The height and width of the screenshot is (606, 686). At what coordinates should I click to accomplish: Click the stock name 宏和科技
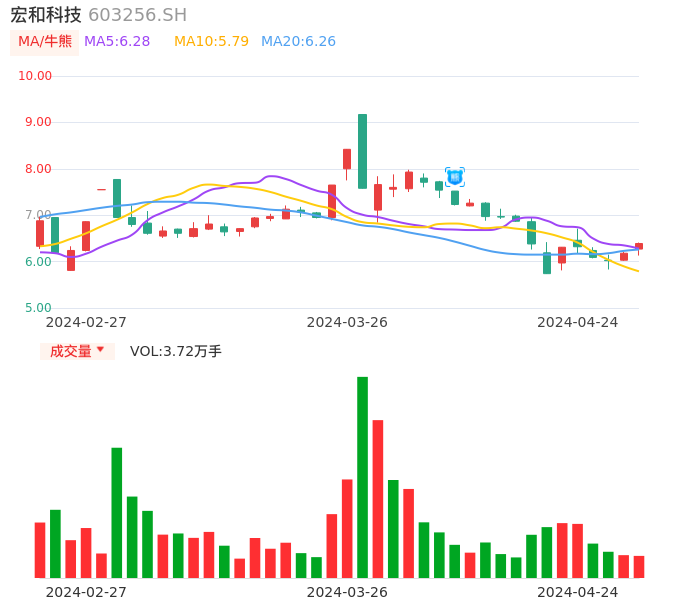pyautogui.click(x=46, y=15)
